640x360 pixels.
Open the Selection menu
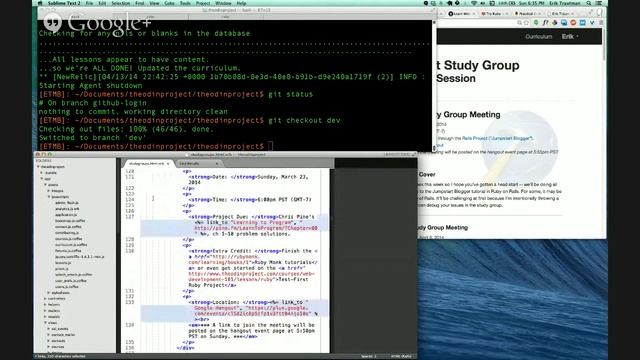point(121,3)
